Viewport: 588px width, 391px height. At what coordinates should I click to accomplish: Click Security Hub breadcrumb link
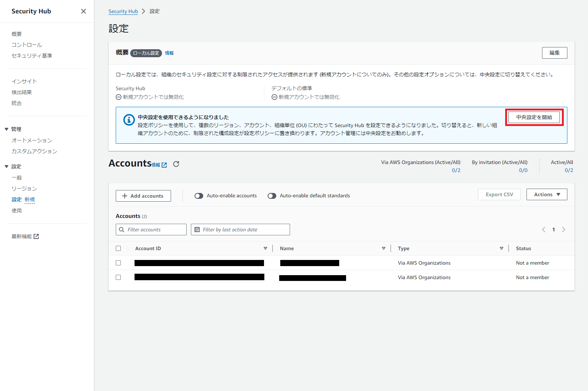click(x=123, y=11)
